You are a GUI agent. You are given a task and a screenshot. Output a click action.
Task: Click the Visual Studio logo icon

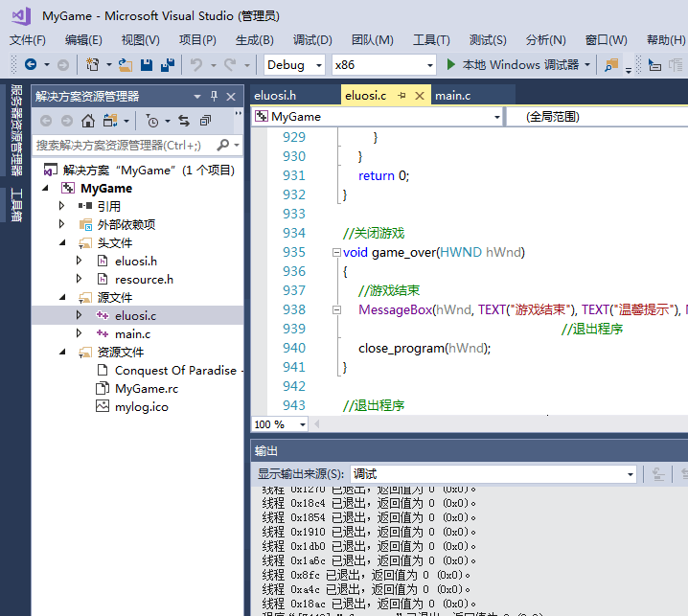[21, 16]
